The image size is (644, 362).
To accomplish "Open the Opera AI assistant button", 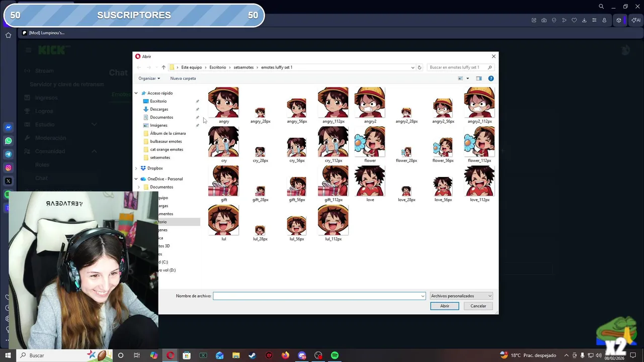I will tap(636, 20).
